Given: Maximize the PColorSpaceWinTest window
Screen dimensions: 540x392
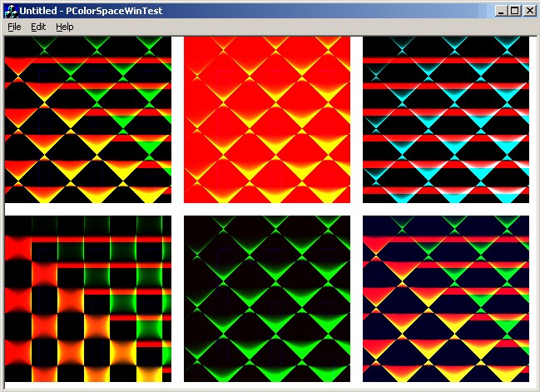Looking at the screenshot, I should 515,11.
